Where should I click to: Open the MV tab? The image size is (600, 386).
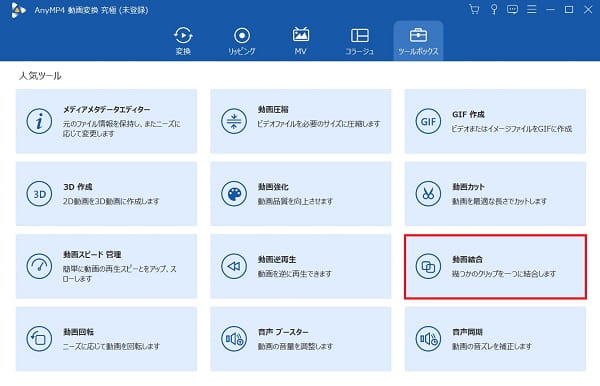coord(300,41)
